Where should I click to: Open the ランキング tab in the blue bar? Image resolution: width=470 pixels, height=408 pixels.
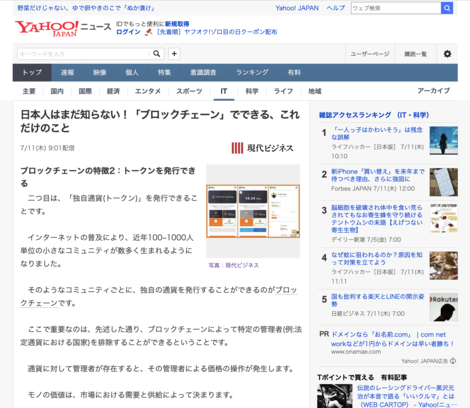(x=252, y=72)
